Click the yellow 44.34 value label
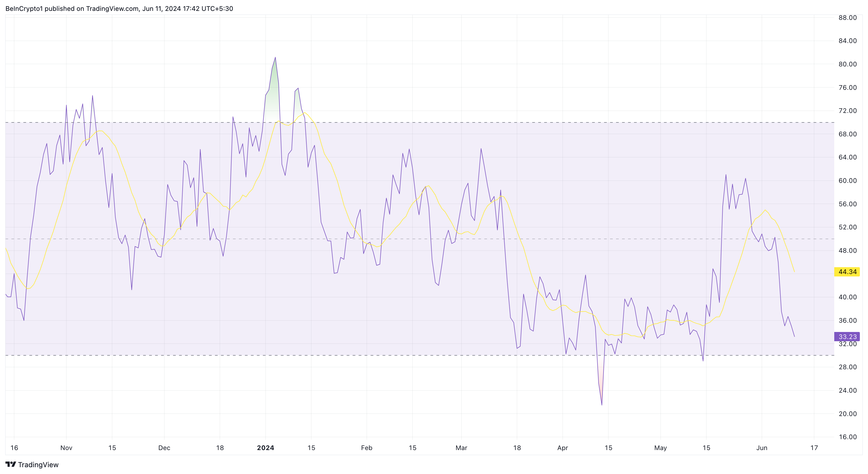Image resolution: width=868 pixels, height=474 pixels. [x=847, y=272]
